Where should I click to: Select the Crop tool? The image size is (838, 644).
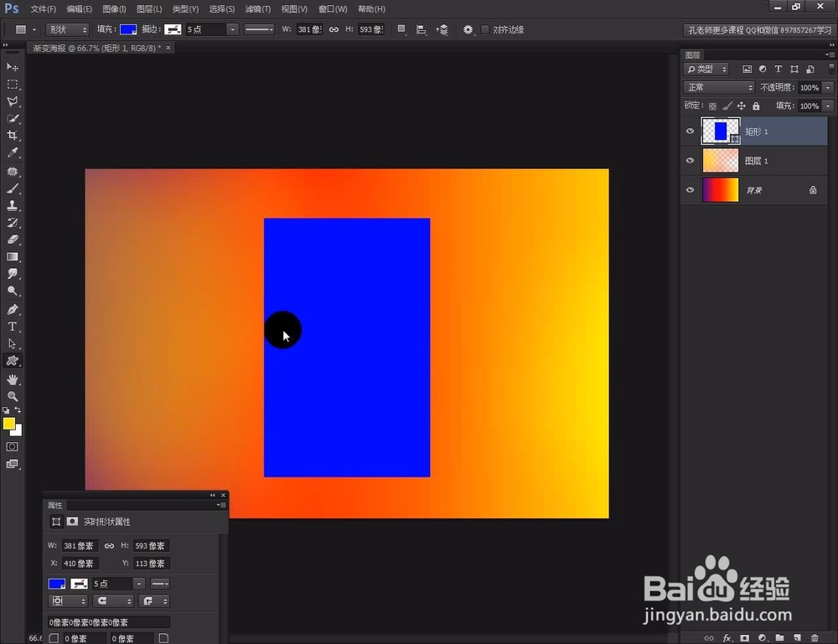coord(13,135)
